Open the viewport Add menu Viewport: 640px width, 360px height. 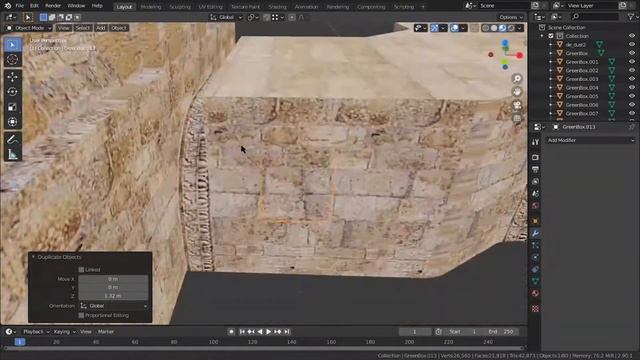pyautogui.click(x=100, y=28)
